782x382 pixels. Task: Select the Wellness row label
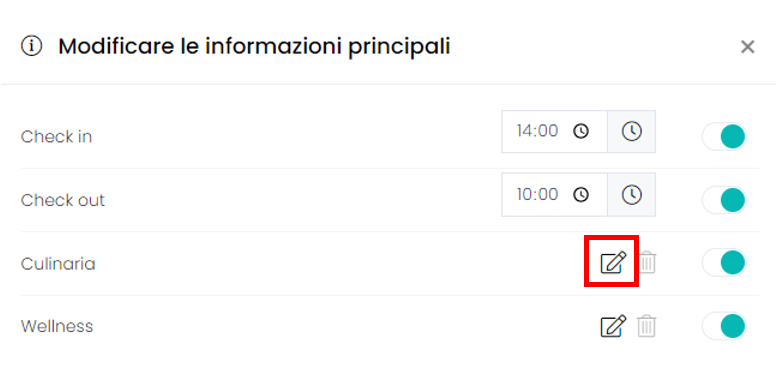tap(57, 327)
